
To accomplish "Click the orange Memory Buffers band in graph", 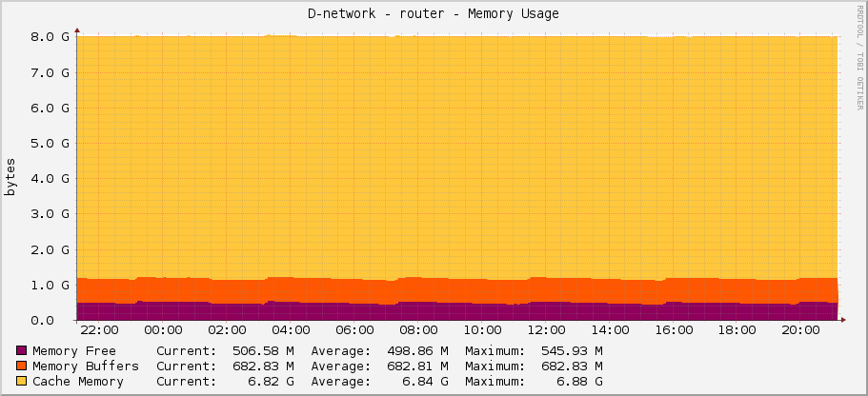I will [457, 290].
